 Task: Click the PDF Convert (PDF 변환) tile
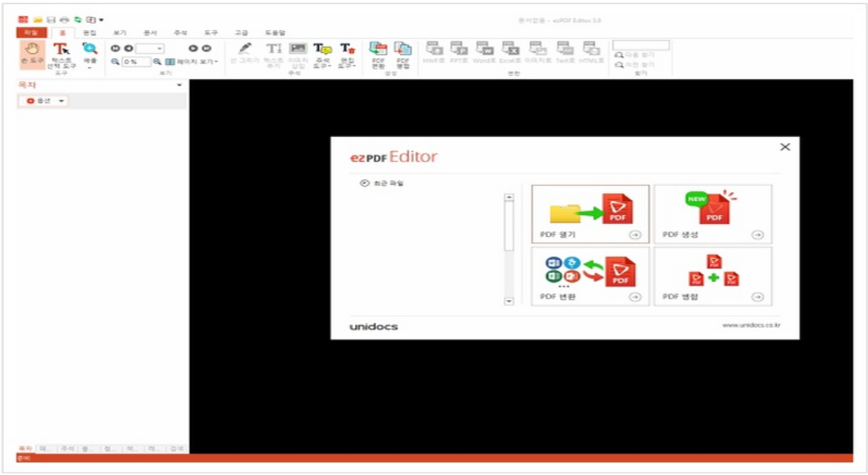click(590, 276)
